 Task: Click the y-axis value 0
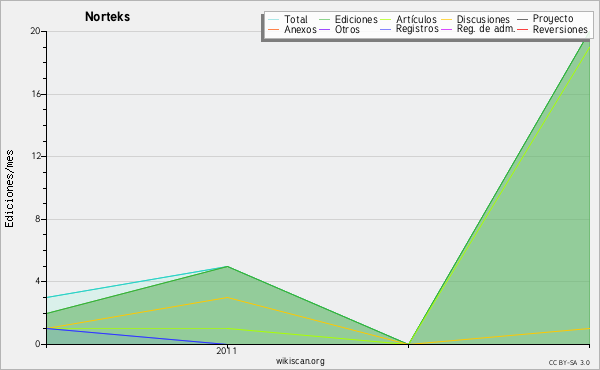pos(38,344)
